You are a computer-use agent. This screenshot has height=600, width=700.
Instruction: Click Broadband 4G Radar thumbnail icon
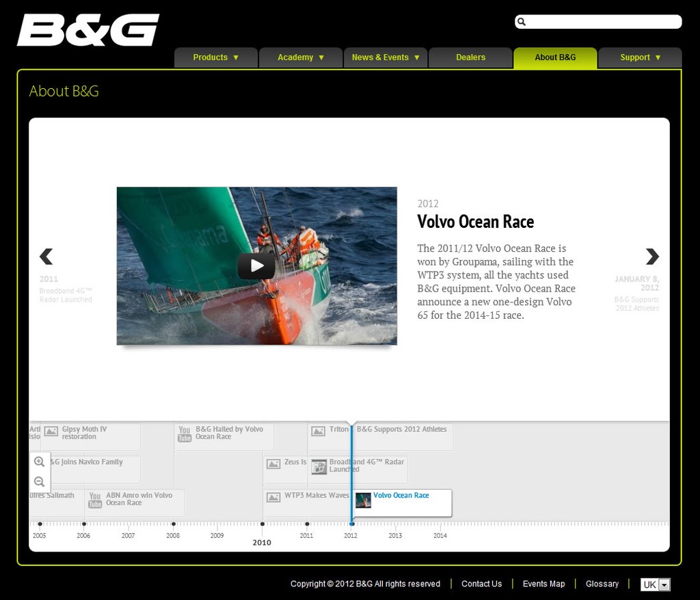(x=319, y=467)
